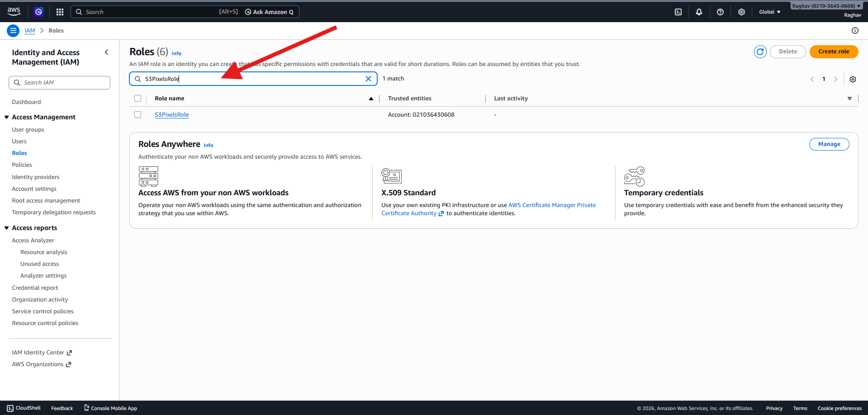Click the Create role button
868x415 pixels.
[834, 52]
